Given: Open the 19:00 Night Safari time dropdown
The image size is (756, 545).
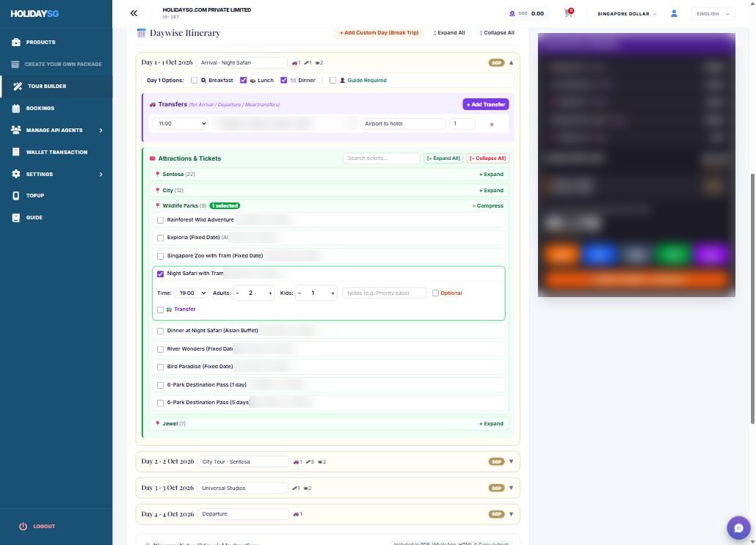Looking at the screenshot, I should point(191,293).
